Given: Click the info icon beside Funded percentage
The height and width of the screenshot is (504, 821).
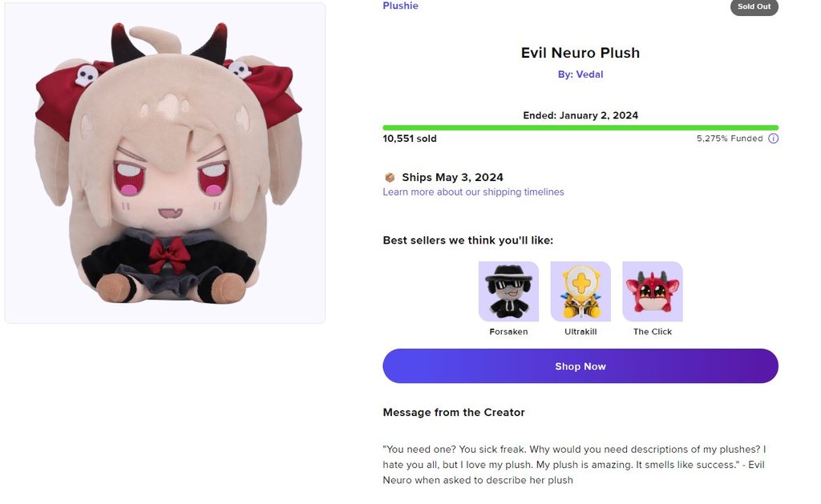Looking at the screenshot, I should (x=773, y=139).
